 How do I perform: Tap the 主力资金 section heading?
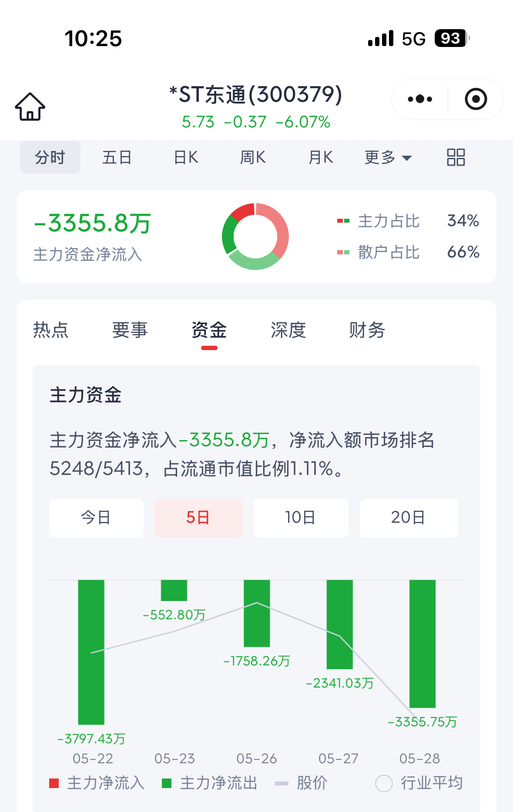(x=86, y=395)
